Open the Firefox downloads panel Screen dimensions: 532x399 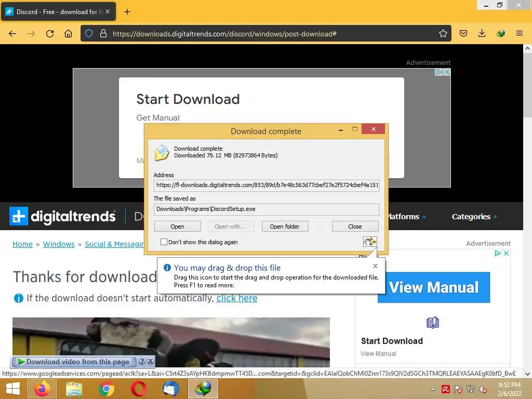pyautogui.click(x=482, y=34)
